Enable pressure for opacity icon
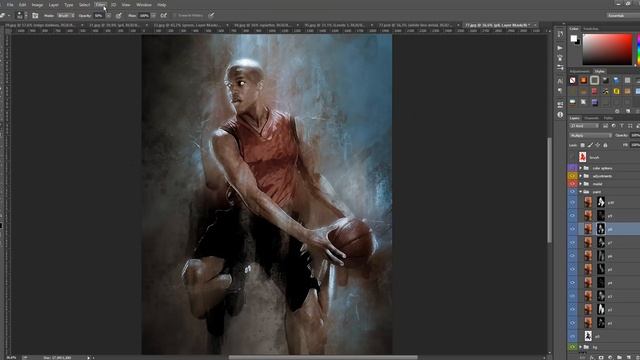This screenshot has width=640, height=360. (119, 16)
